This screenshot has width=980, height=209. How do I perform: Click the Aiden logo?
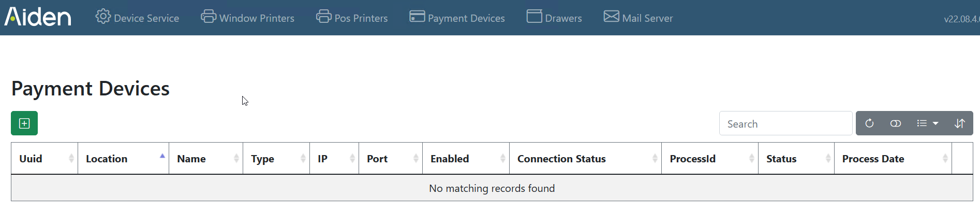[38, 17]
